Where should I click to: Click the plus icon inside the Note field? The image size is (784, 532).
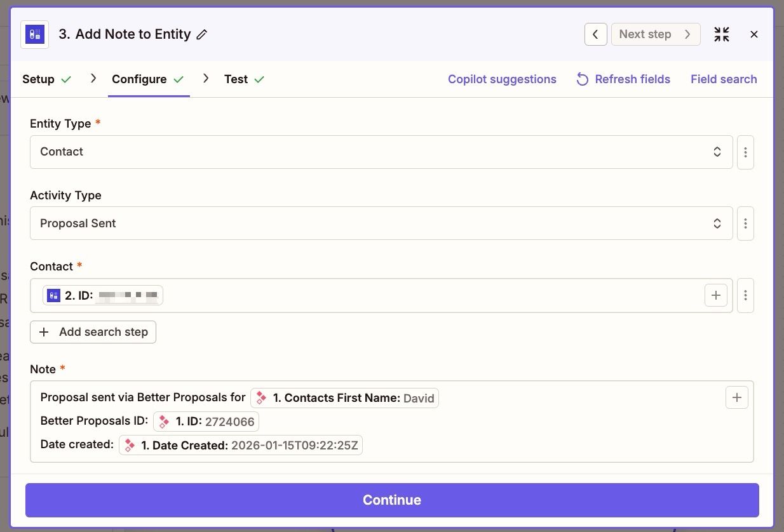pos(736,397)
